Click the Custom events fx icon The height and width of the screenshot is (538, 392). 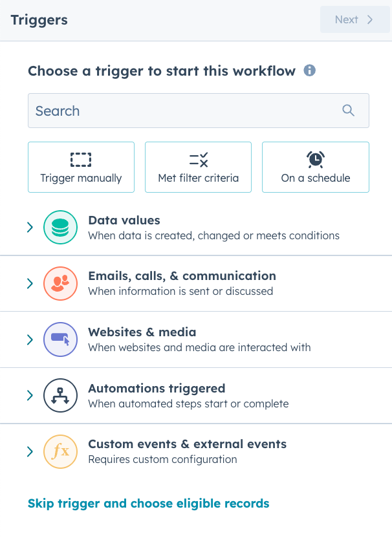(x=60, y=451)
